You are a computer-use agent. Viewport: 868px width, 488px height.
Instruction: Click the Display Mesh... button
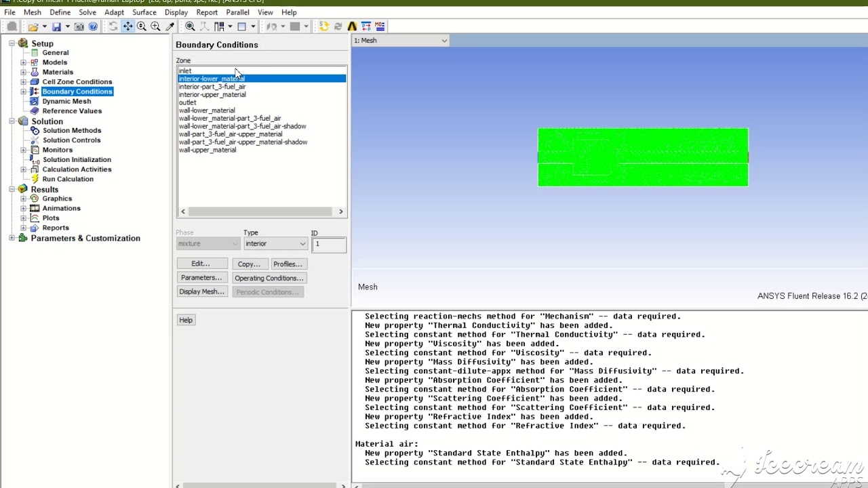(x=201, y=291)
